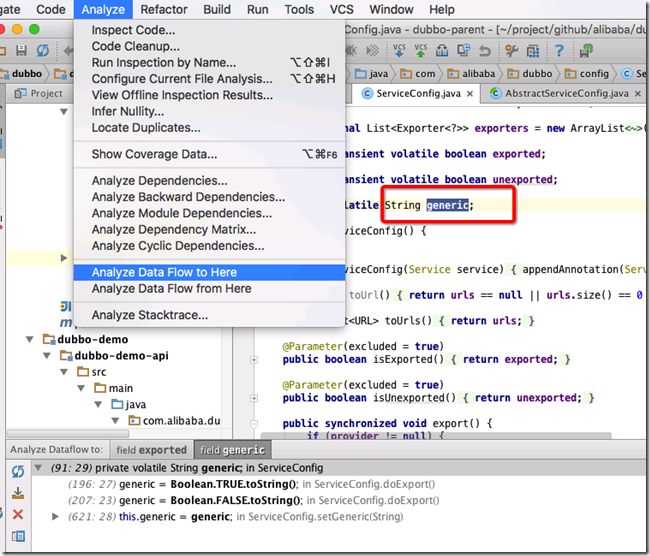The width and height of the screenshot is (650, 556).
Task: Collapse the private volatile String generic root node
Action: coord(38,468)
